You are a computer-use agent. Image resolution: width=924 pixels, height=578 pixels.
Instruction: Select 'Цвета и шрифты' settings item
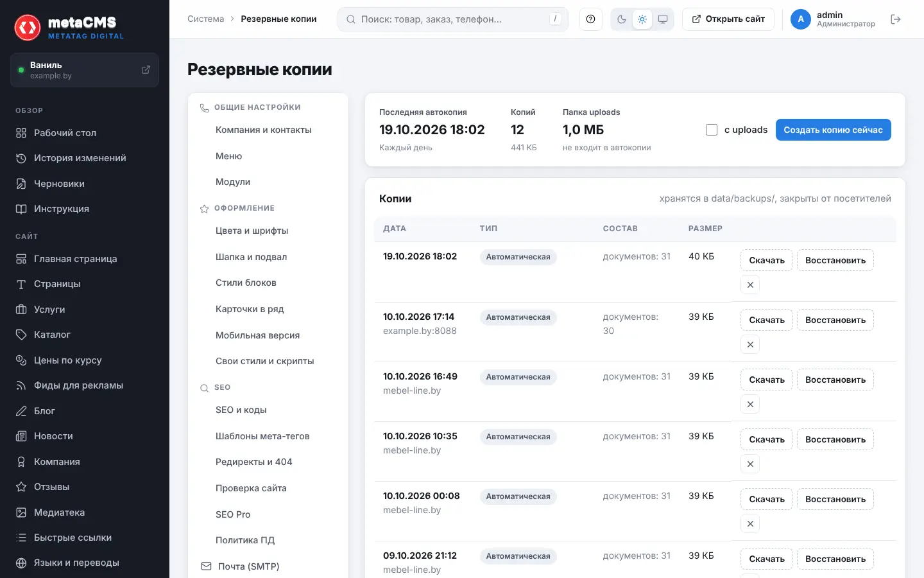tap(268, 231)
